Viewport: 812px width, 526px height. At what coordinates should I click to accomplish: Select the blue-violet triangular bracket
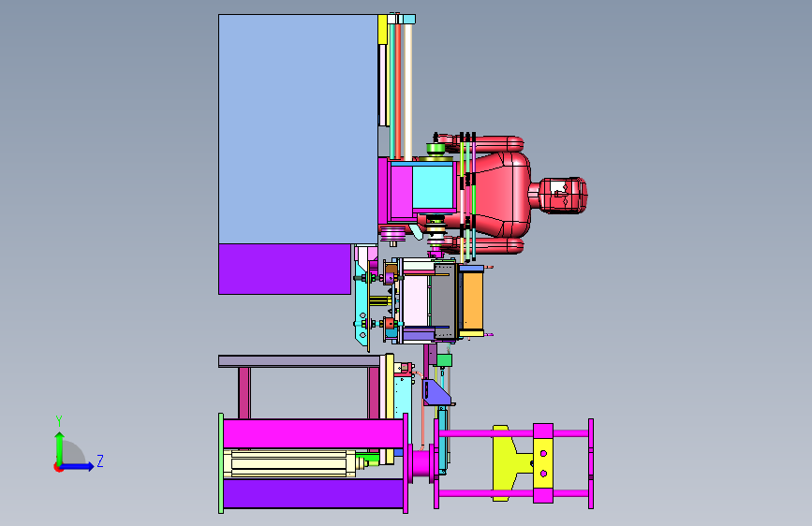(436, 392)
